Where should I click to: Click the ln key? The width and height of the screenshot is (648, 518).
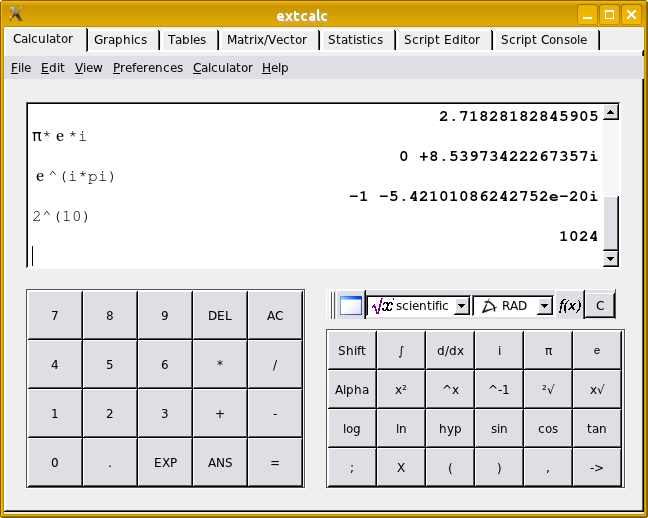[401, 429]
